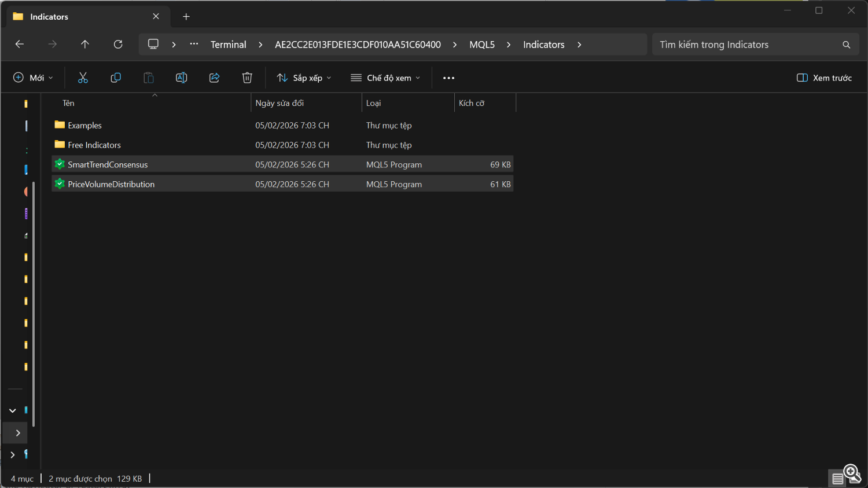This screenshot has width=868, height=488.
Task: Switch to details view in status bar
Action: [837, 479]
